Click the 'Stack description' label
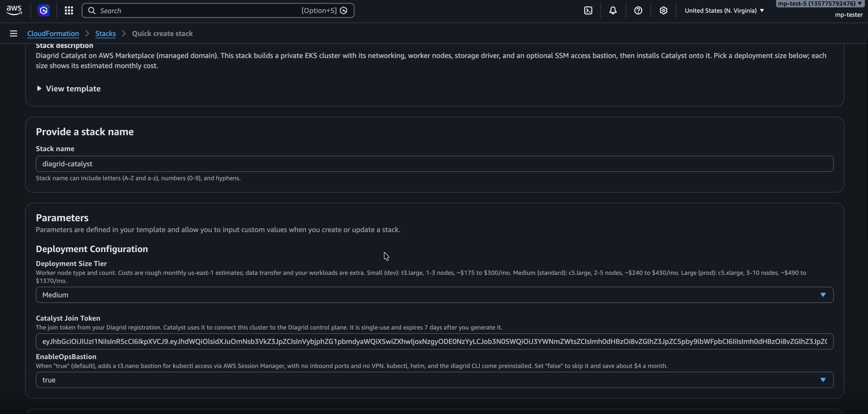This screenshot has height=414, width=868. pos(64,46)
